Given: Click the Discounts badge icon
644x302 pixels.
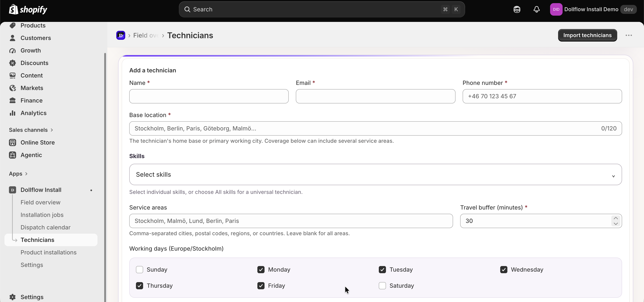Looking at the screenshot, I should tap(13, 63).
